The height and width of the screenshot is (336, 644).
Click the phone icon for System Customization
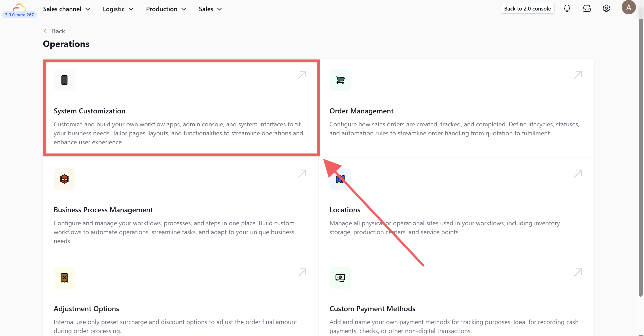point(64,80)
